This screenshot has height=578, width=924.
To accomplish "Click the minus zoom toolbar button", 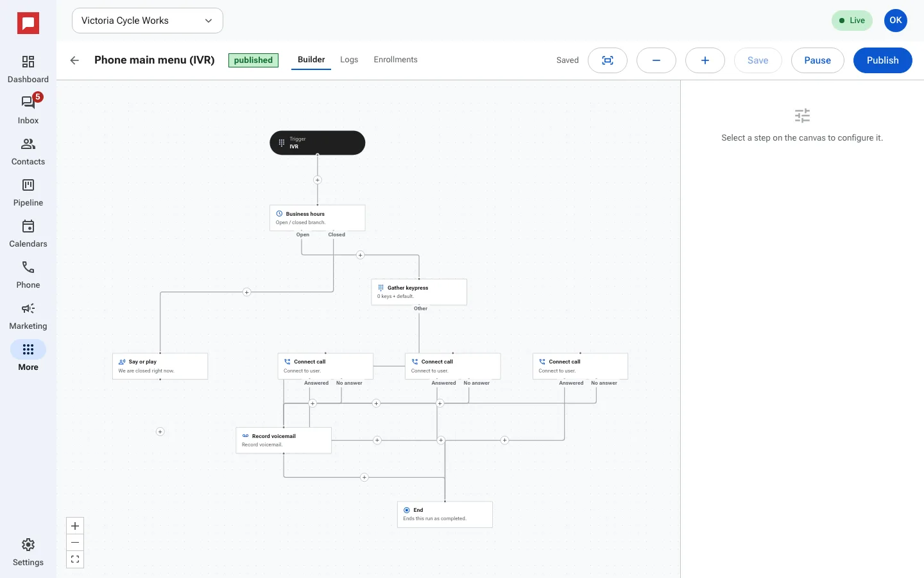I will [656, 60].
